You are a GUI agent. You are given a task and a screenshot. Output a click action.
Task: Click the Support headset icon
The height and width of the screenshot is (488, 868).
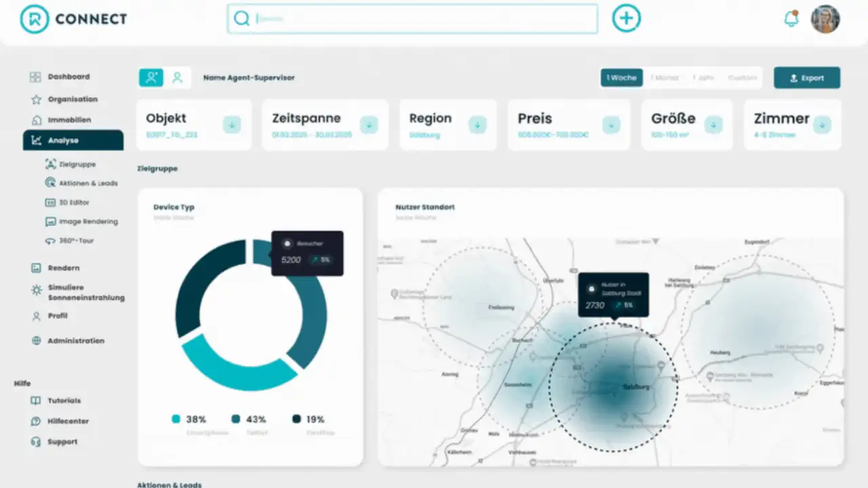coord(36,442)
